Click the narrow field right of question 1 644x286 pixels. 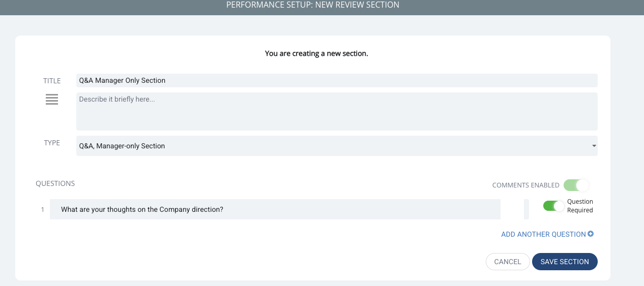pos(526,209)
